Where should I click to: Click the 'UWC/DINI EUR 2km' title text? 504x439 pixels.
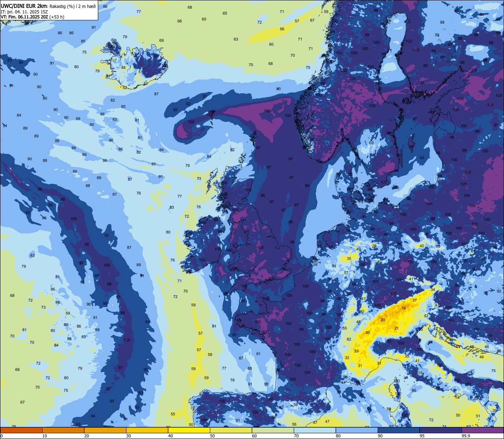point(24,6)
